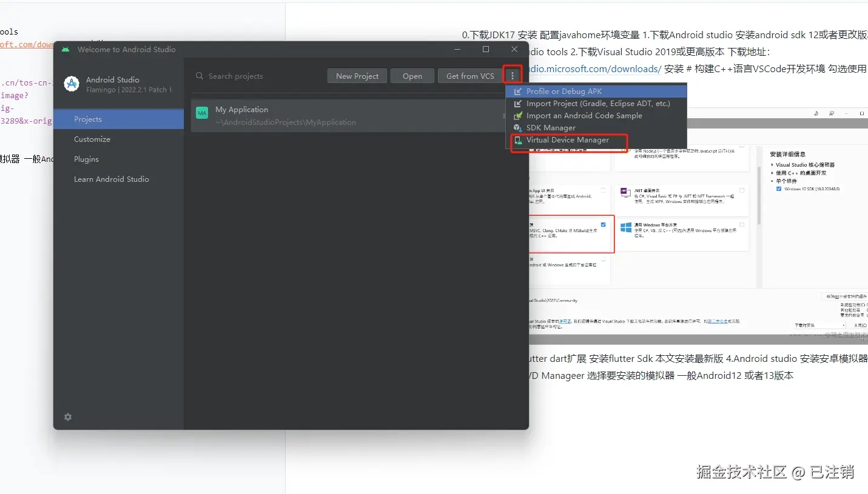Click the SDK Manager gear icon in the menu
The width and height of the screenshot is (868, 494).
click(x=519, y=128)
